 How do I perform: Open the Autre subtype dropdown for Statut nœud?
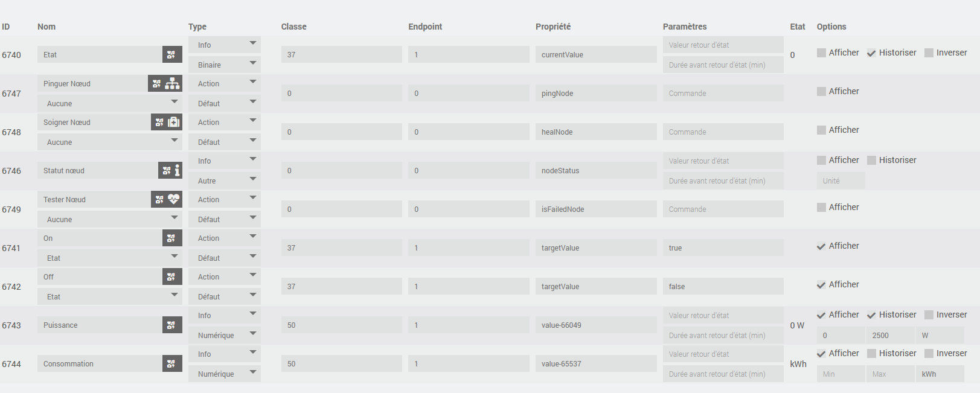pyautogui.click(x=224, y=181)
